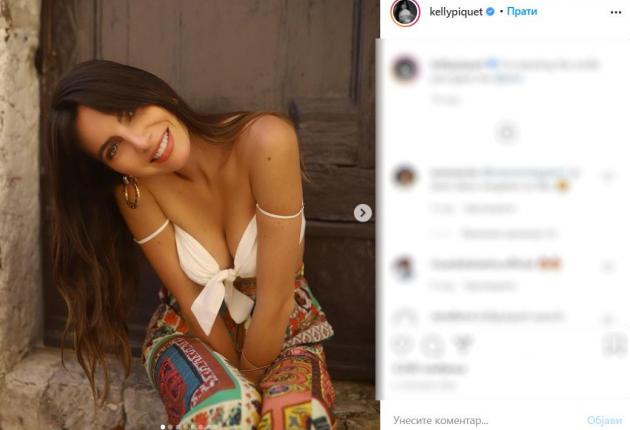Like the second blurred comment
The width and height of the screenshot is (630, 430).
click(x=608, y=176)
